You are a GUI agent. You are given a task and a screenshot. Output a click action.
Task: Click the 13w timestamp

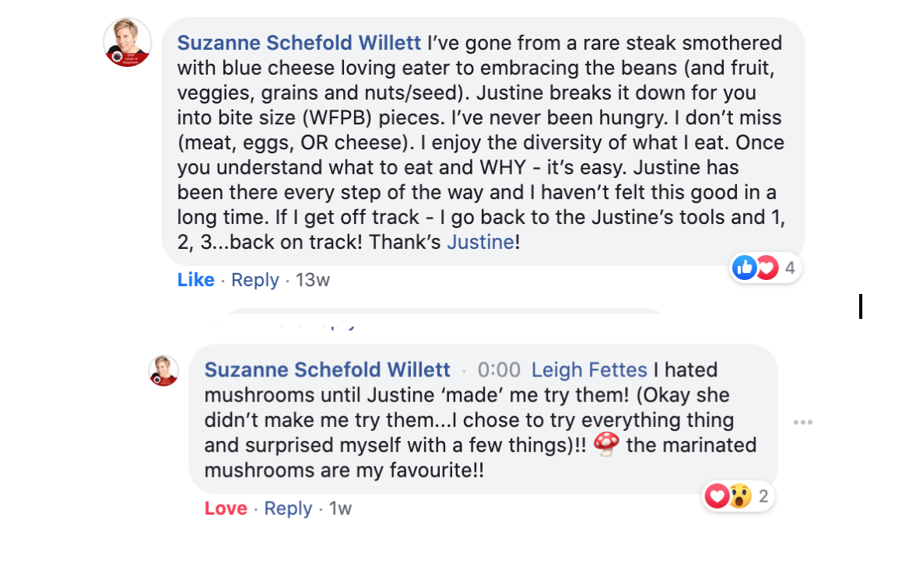click(313, 280)
